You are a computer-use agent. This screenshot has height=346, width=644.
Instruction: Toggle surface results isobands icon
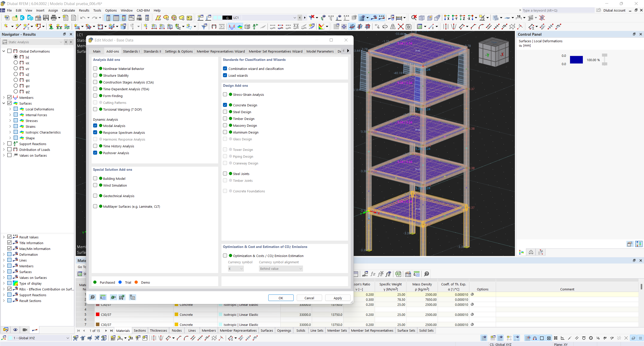point(240,26)
